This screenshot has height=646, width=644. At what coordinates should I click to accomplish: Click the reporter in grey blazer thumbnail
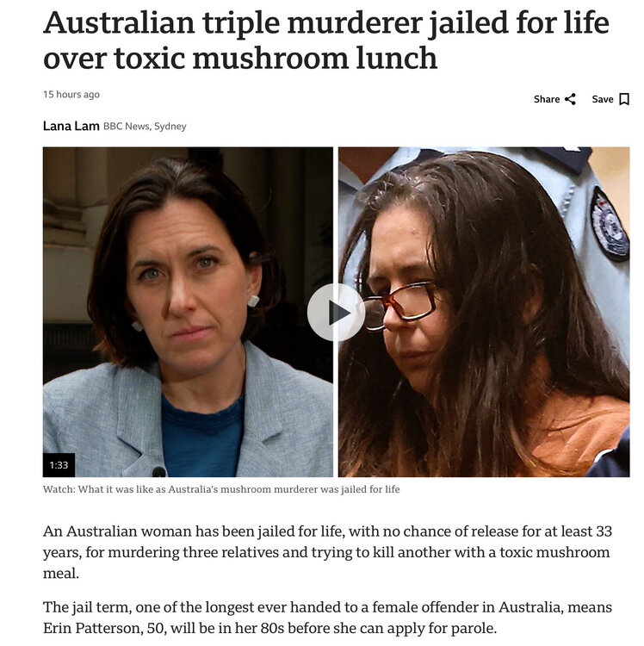coord(188,312)
